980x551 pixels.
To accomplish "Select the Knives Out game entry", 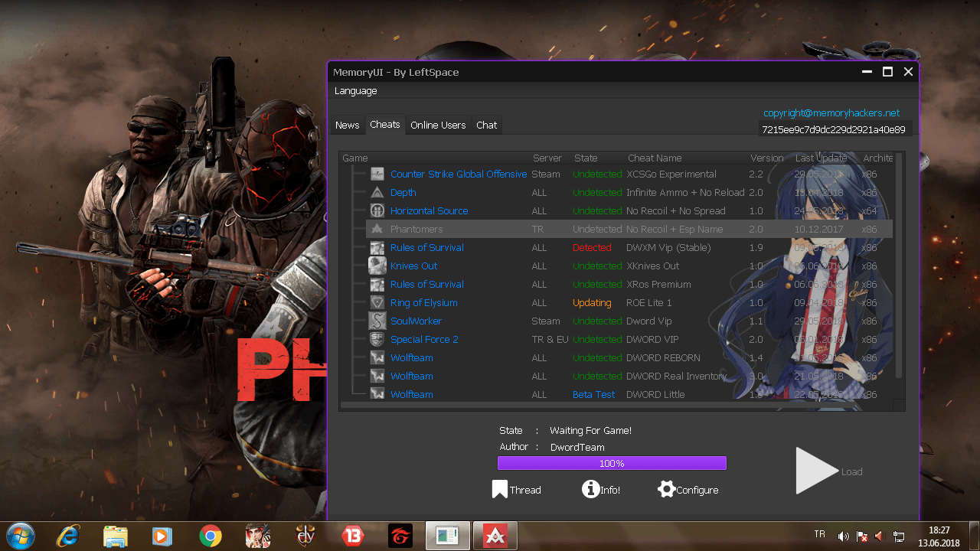I will point(414,266).
